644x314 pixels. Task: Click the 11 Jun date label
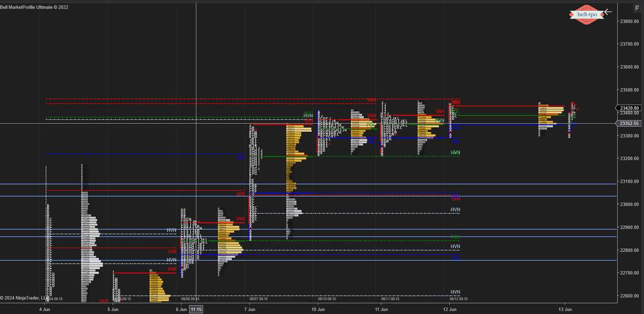(382, 309)
